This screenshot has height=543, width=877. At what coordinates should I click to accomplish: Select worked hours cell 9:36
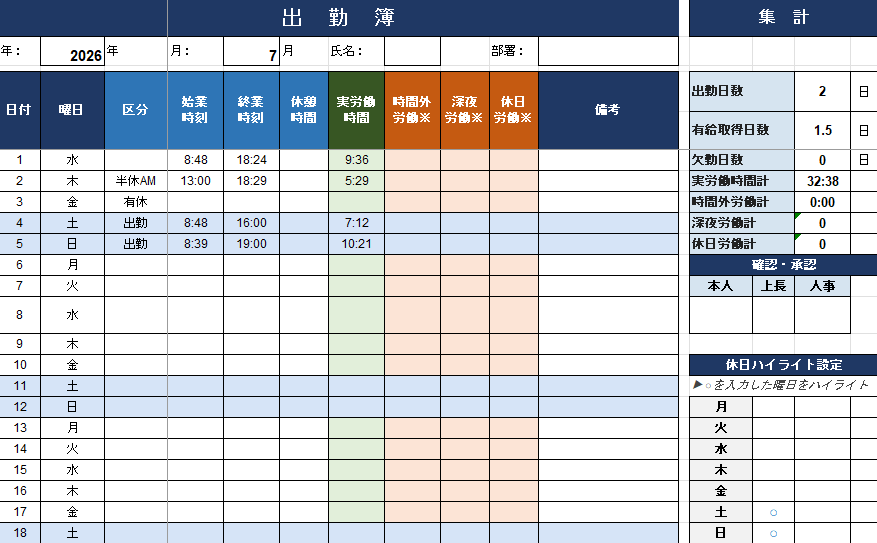tap(356, 160)
